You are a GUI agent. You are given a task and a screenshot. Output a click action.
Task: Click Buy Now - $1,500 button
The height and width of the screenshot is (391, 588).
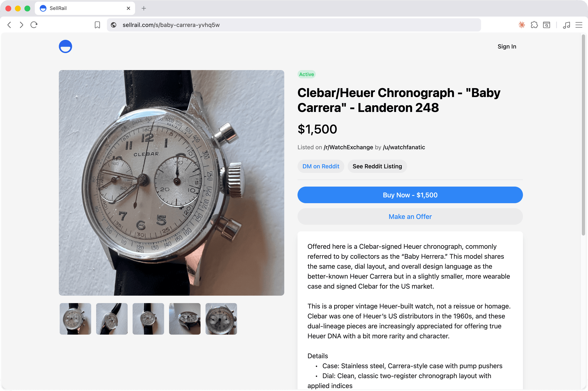[410, 195]
